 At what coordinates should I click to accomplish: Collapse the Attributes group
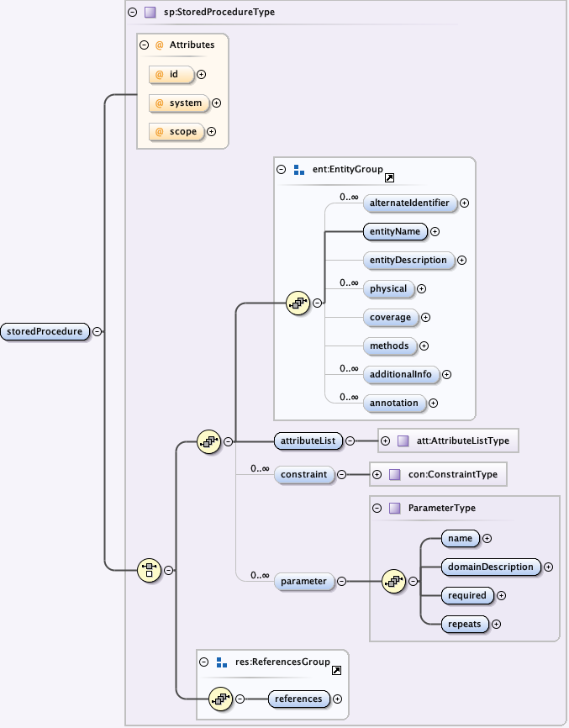145,45
